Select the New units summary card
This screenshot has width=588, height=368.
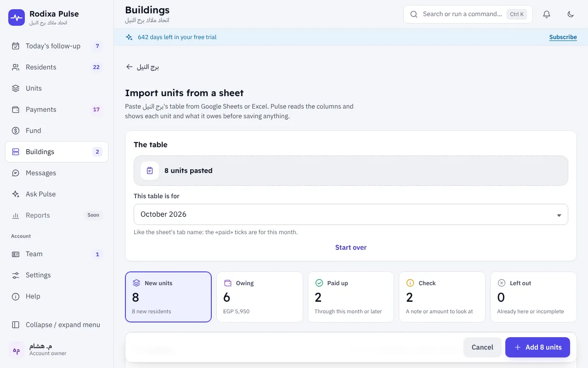[x=168, y=297]
